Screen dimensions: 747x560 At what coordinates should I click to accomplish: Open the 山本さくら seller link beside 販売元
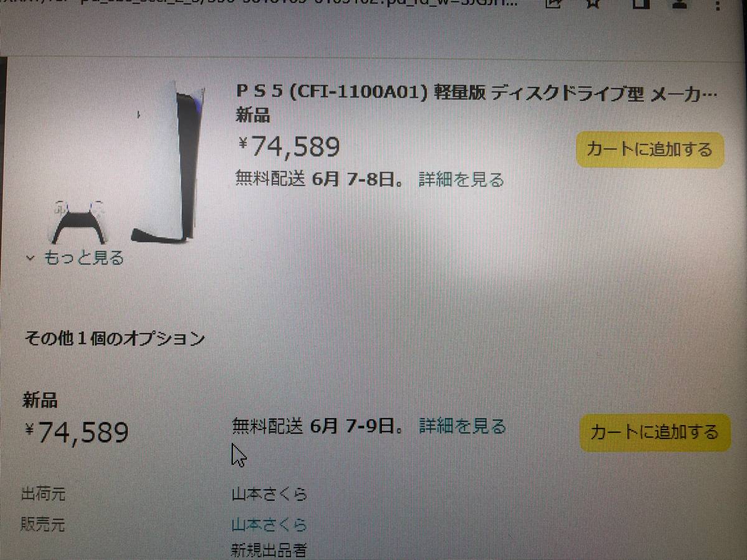[269, 525]
